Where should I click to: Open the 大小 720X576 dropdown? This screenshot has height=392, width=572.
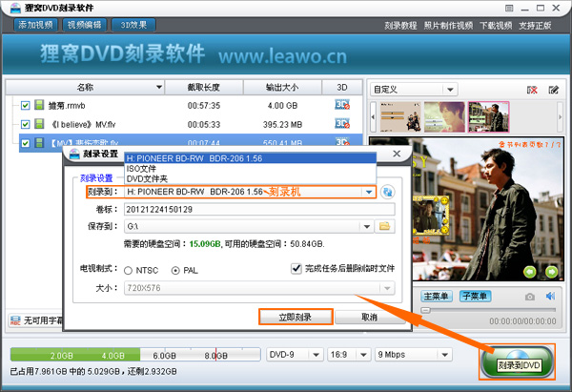[387, 288]
